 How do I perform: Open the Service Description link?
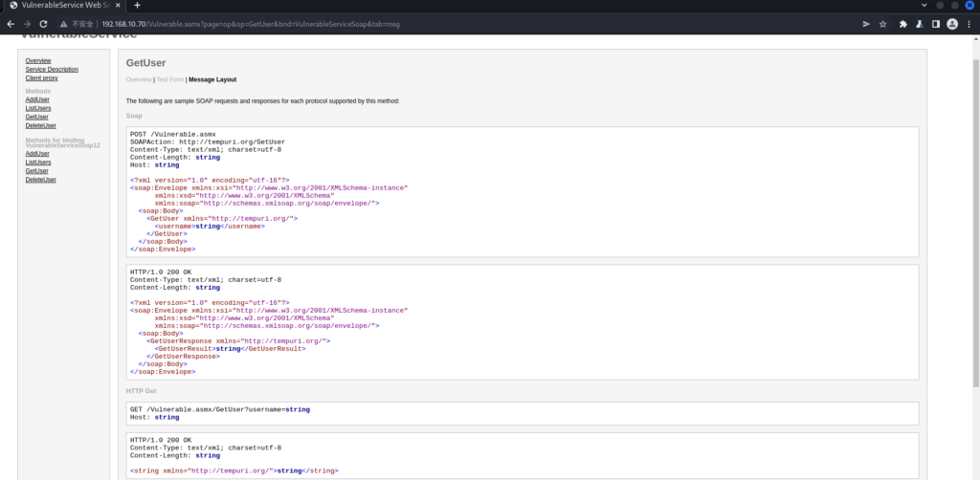tap(52, 69)
